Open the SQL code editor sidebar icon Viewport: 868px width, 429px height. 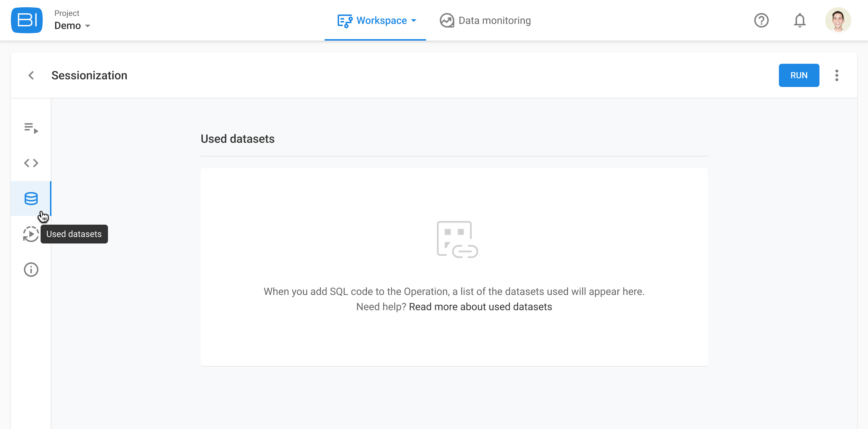click(x=31, y=163)
